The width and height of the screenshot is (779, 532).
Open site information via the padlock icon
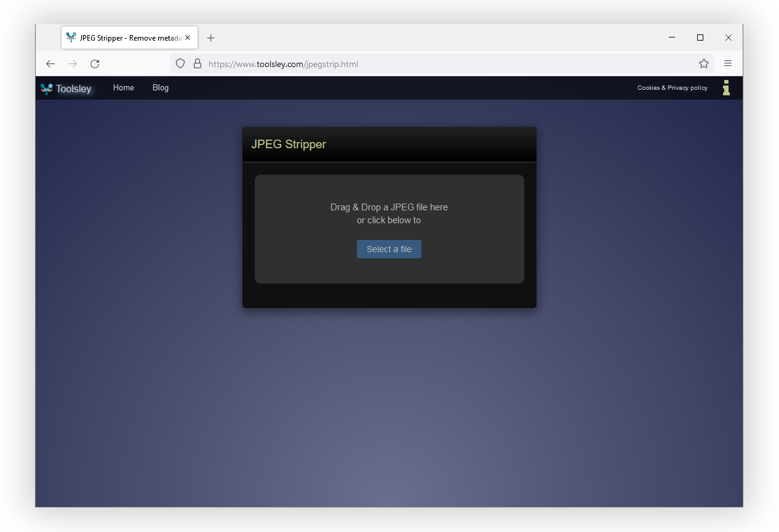[197, 63]
